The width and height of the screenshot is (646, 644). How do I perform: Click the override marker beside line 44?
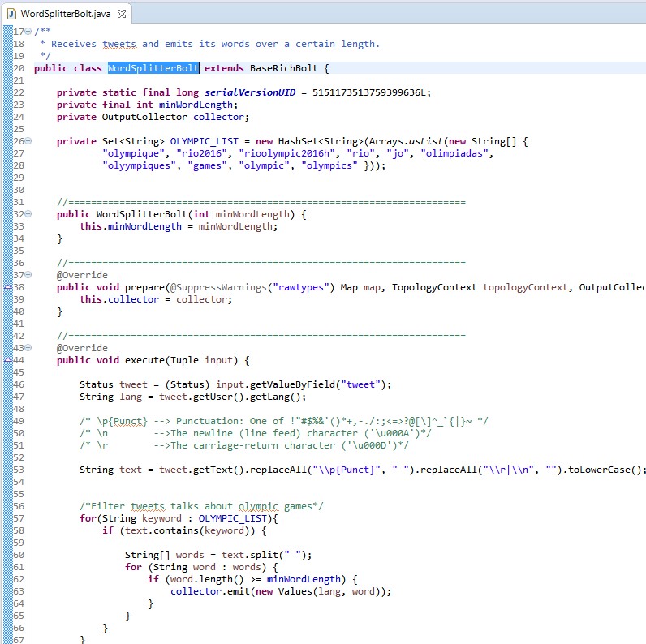coord(8,360)
